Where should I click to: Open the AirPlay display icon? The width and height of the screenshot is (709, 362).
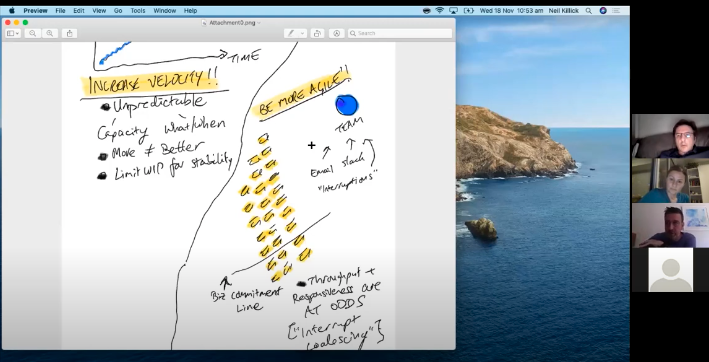point(454,10)
